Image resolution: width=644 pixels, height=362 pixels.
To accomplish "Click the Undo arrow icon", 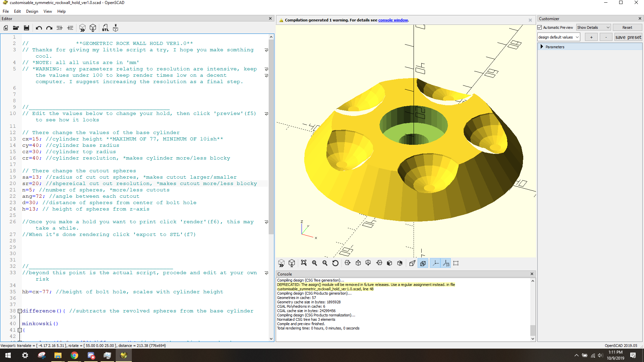I will (39, 28).
